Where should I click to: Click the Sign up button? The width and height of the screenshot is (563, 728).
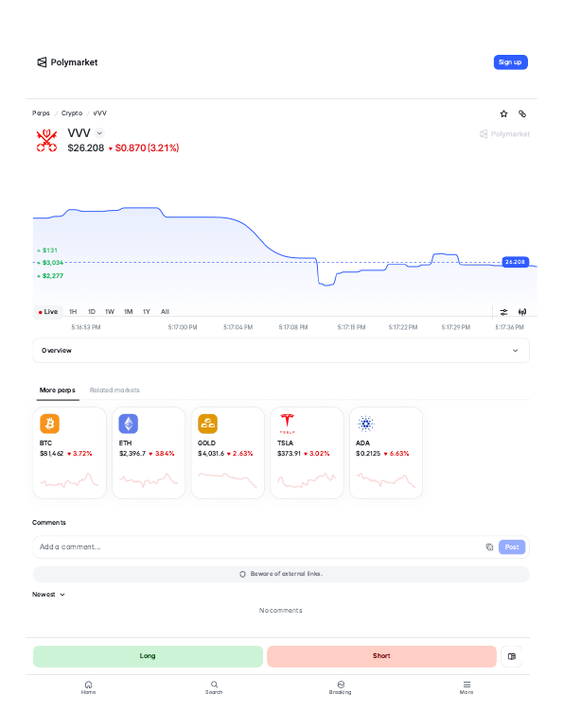511,62
